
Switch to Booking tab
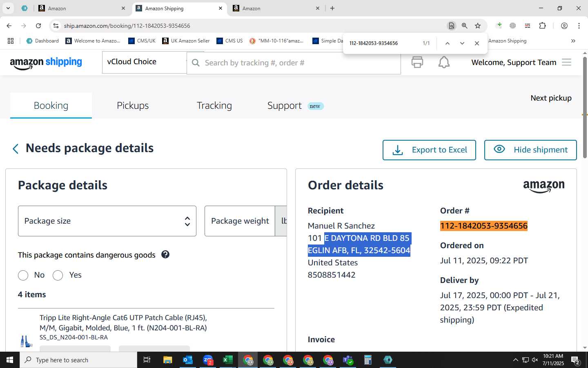pos(51,105)
